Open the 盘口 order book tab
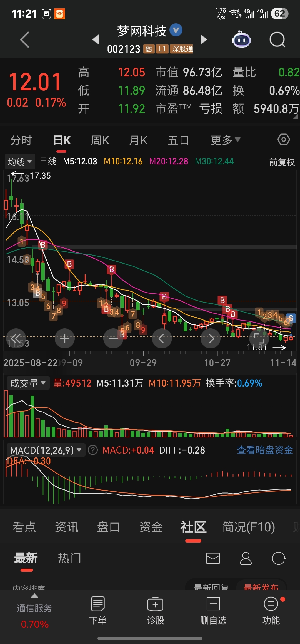This screenshot has width=300, height=644. tap(109, 527)
